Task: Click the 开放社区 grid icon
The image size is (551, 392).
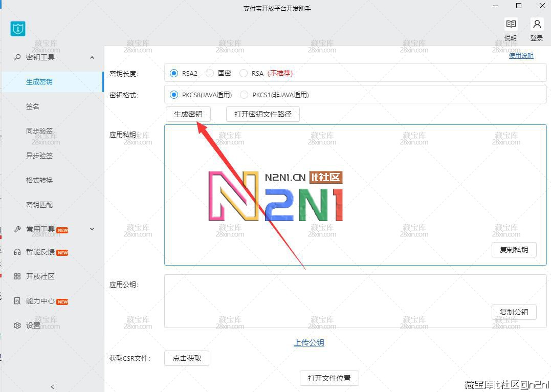Action: tap(17, 276)
